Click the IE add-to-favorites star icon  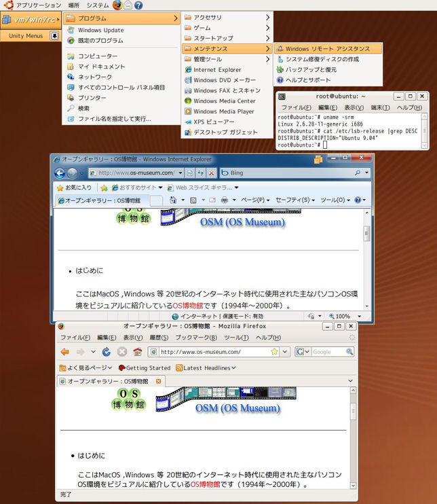[104, 187]
